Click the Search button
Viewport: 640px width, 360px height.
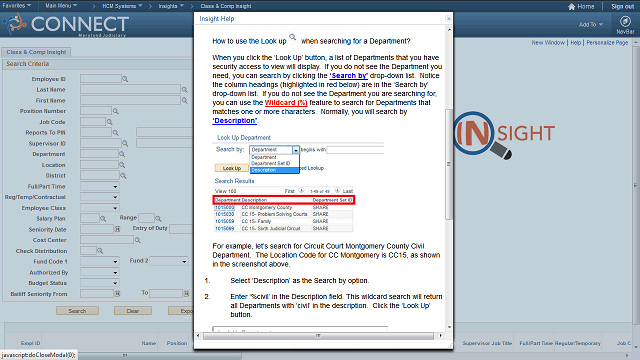tap(77, 311)
